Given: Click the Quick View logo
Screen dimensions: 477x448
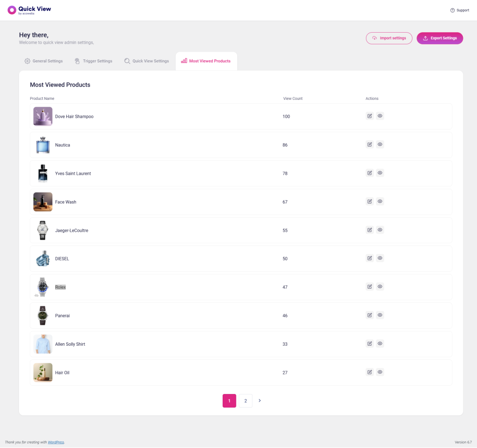Looking at the screenshot, I should coord(29,10).
